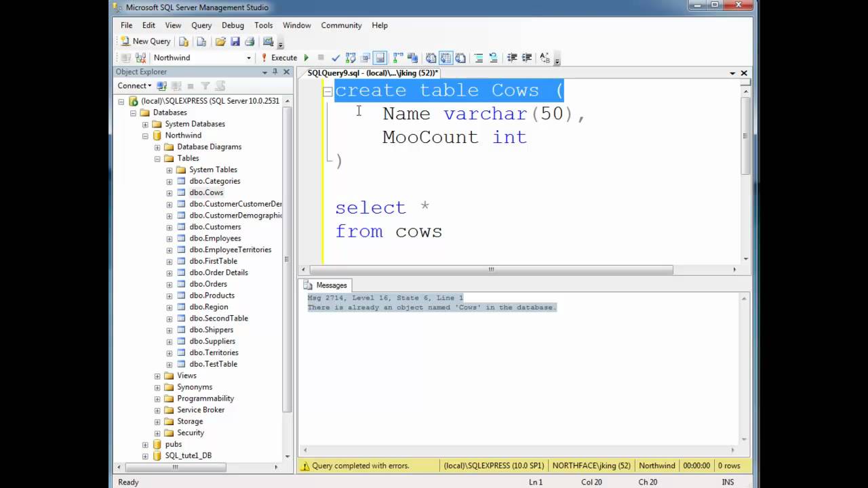Click the query editor vertical scrollbar
Image resolution: width=868 pixels, height=488 pixels.
(745, 136)
